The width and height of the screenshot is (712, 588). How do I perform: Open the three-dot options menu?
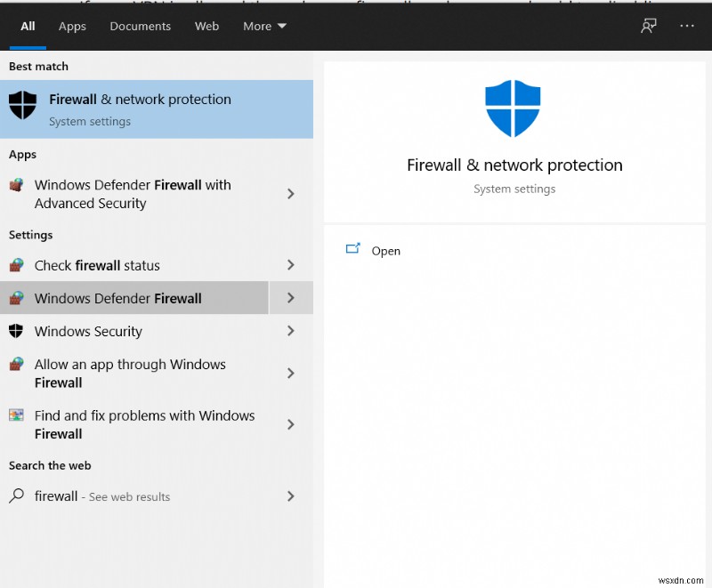(686, 26)
